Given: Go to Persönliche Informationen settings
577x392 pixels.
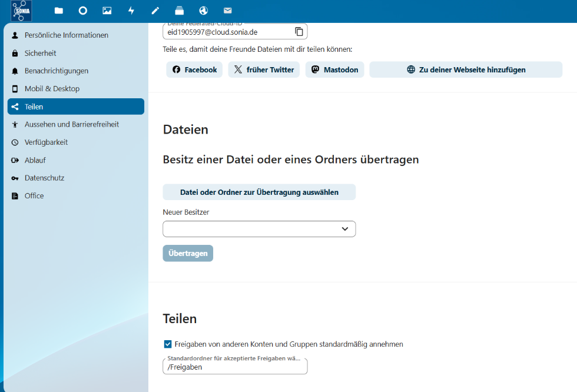Looking at the screenshot, I should point(66,35).
